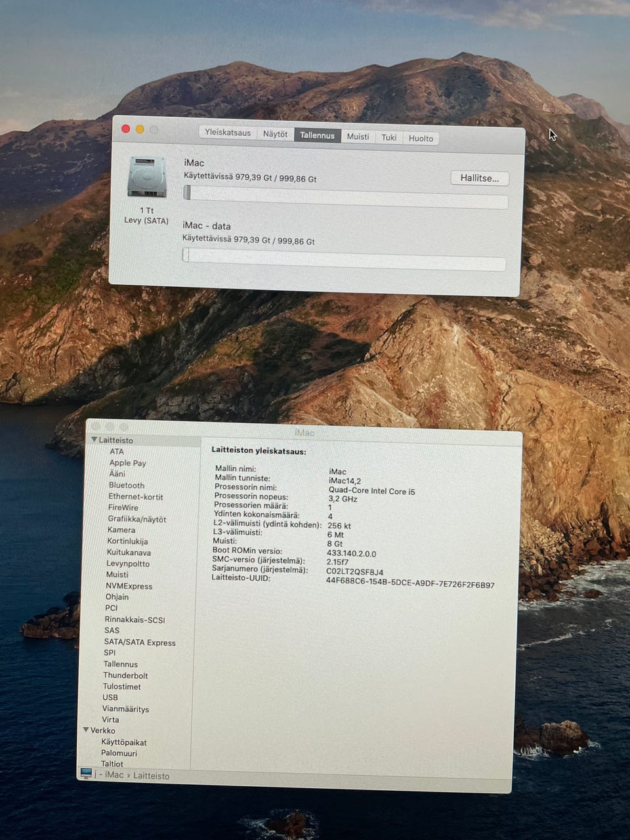630x840 pixels.
Task: Select Ethernet-kortit in the sidebar
Action: [135, 497]
